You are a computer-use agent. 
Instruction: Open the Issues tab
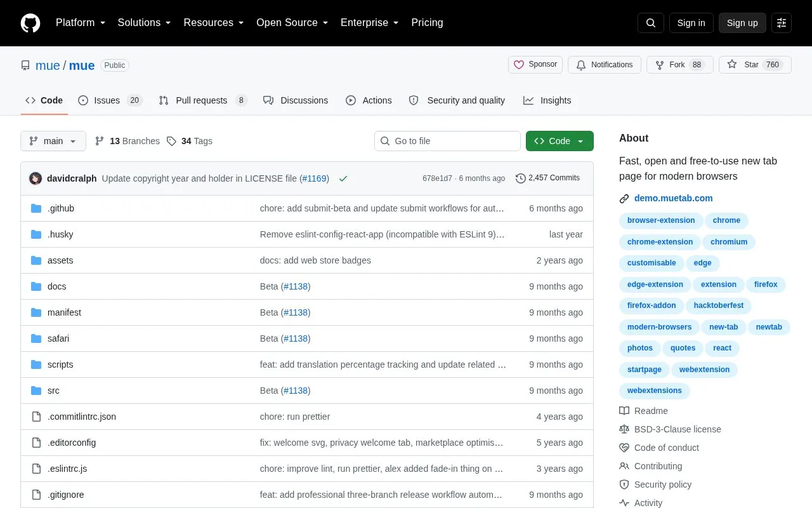(x=110, y=100)
